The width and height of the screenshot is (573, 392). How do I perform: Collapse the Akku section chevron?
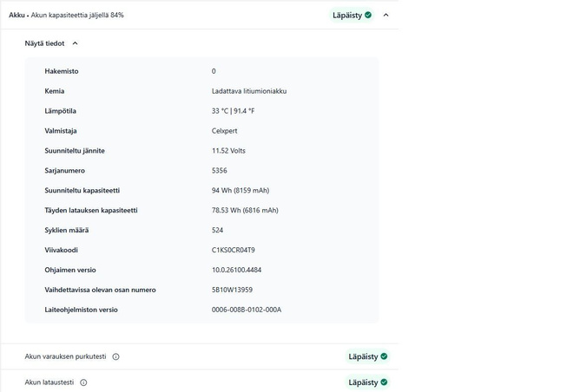click(x=385, y=15)
